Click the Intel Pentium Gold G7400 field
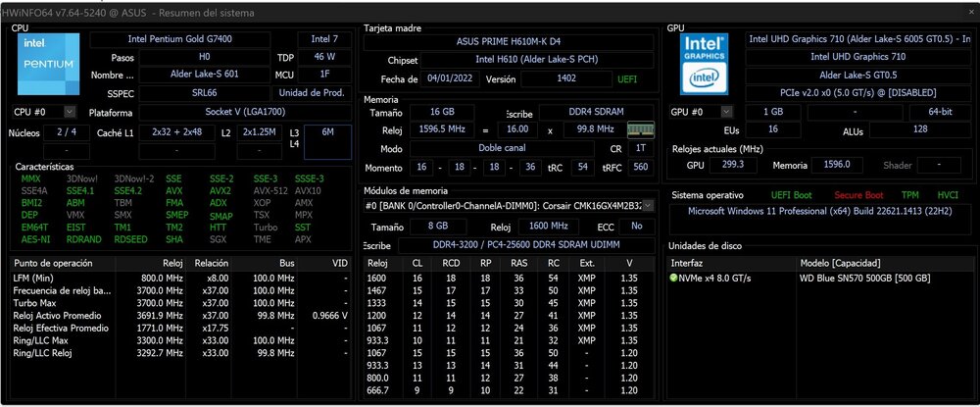This screenshot has height=407, width=980. click(180, 39)
